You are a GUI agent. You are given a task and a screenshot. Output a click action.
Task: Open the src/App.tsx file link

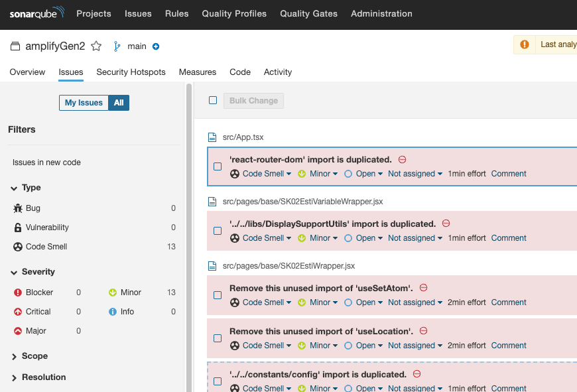(243, 137)
